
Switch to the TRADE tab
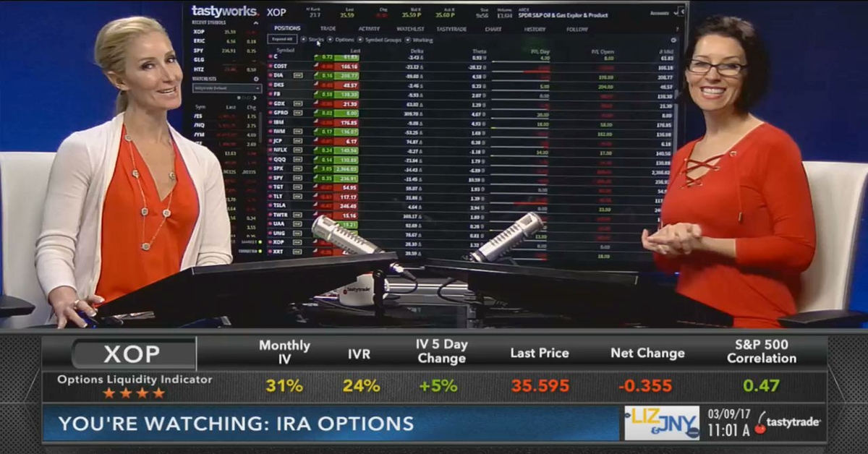(327, 28)
